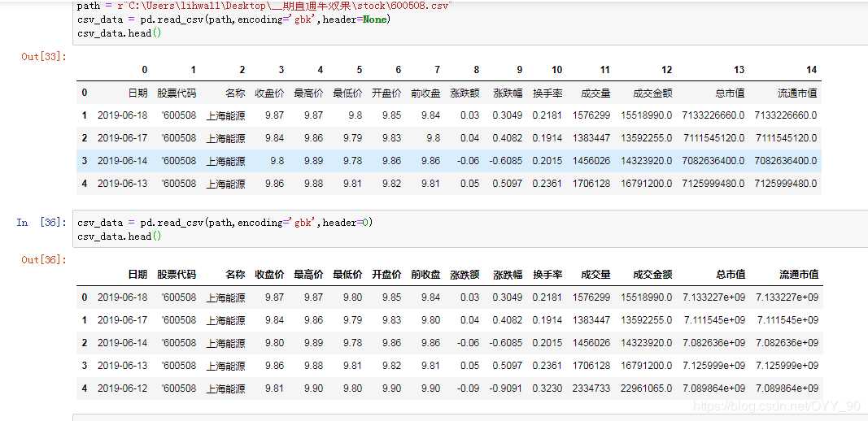868x421 pixels.
Task: Click the value 22961065.0
Action: 647,388
